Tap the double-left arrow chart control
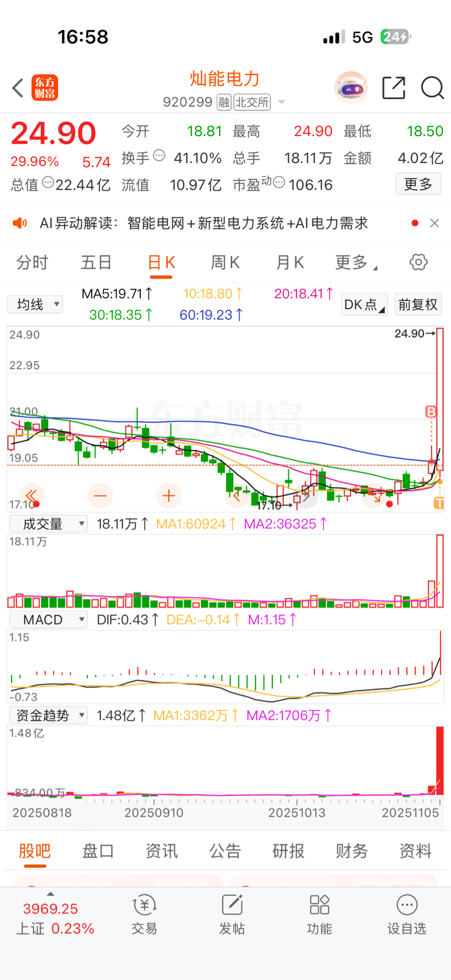This screenshot has height=980, width=451. pyautogui.click(x=32, y=496)
